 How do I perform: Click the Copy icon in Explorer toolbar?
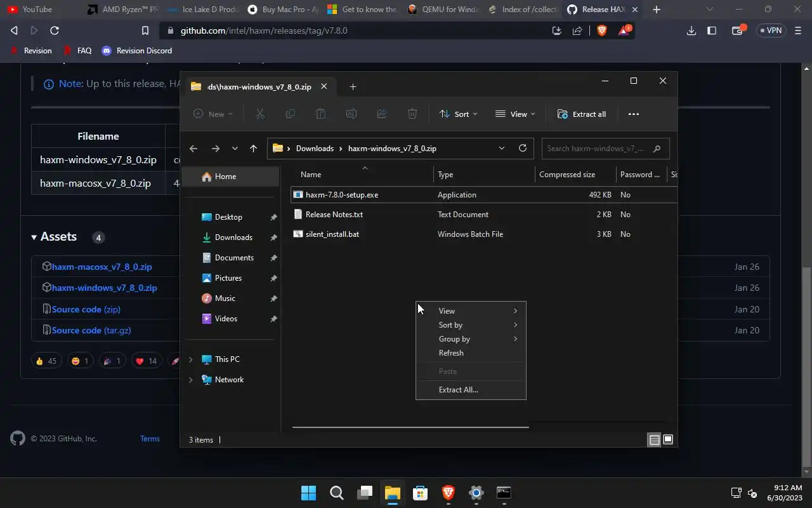click(x=291, y=114)
